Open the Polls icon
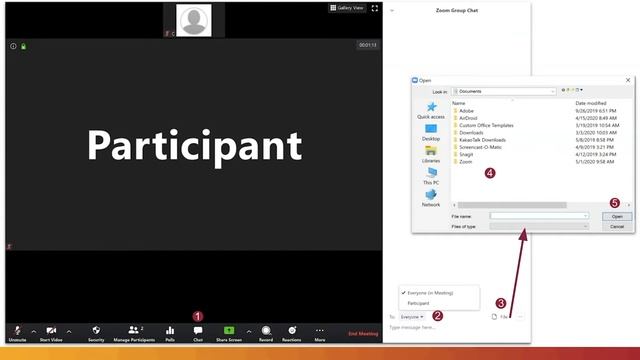Viewport: 640px width, 360px height. point(170,330)
